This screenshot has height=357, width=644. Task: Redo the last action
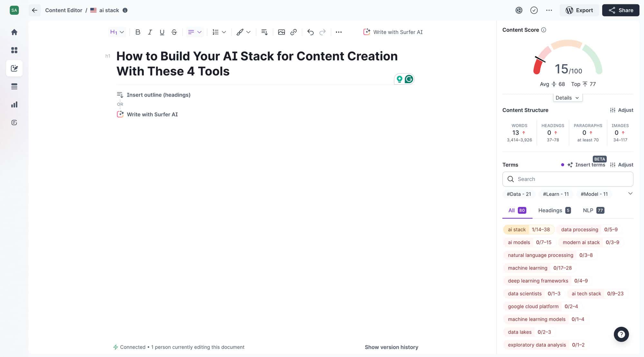[322, 32]
